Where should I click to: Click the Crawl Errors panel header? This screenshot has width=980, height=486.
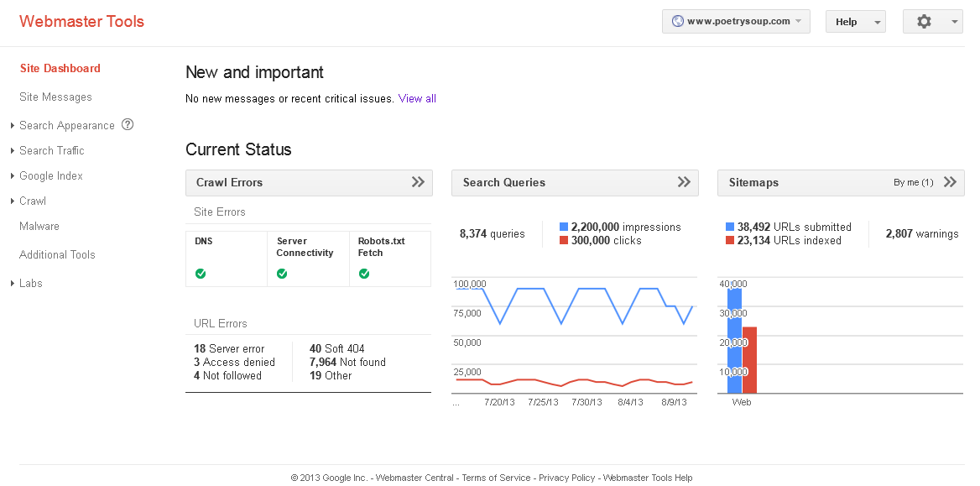[x=309, y=183]
